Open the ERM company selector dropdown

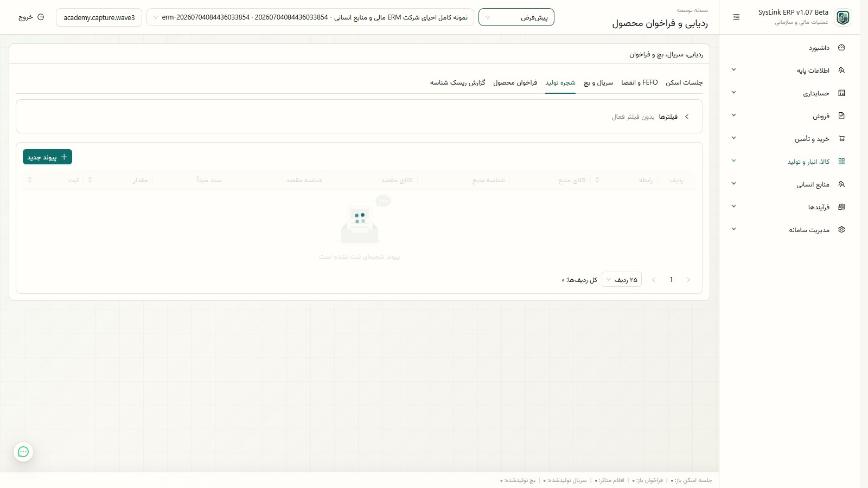[310, 17]
